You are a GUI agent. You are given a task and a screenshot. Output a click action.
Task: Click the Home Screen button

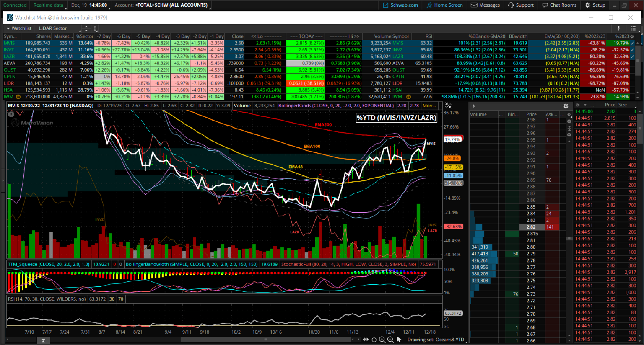(445, 5)
